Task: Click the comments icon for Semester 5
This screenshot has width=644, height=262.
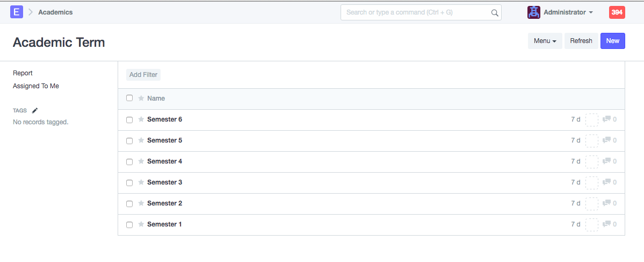Action: pos(607,140)
